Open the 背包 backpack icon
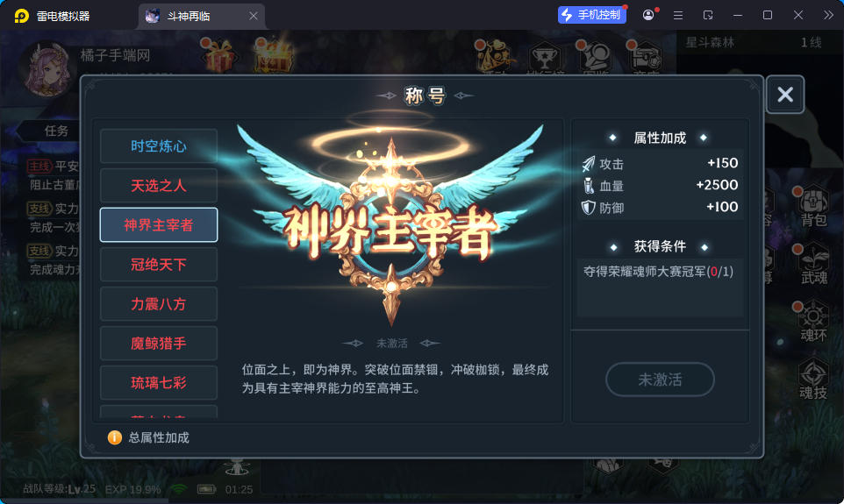Screen dimensions: 844x504 click(813, 207)
